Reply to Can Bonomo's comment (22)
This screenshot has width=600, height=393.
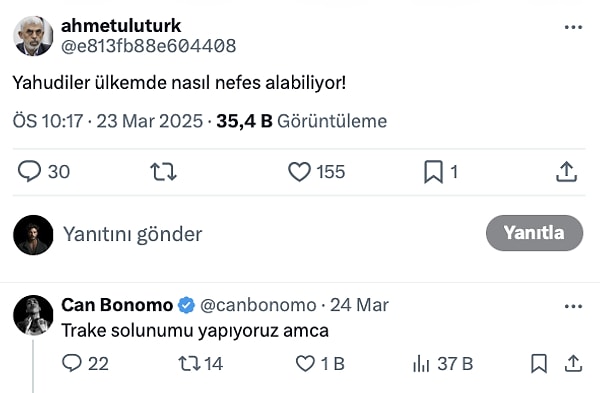click(85, 363)
